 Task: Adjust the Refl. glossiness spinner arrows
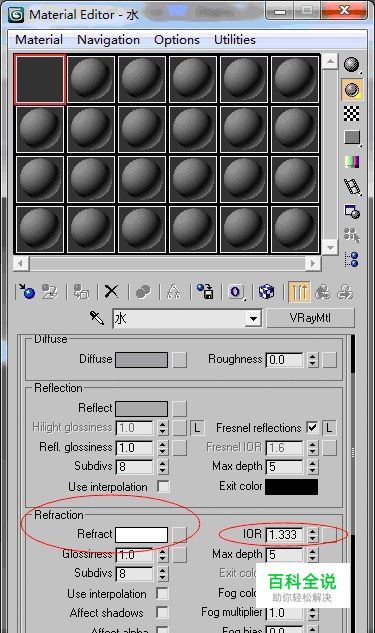162,448
